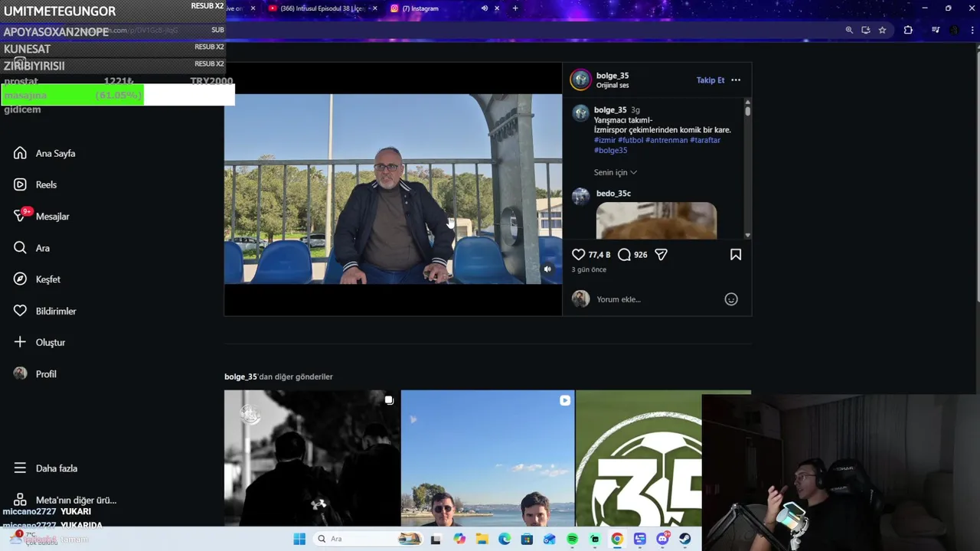Open Bildirimler notifications heart
The image size is (980, 551).
point(20,311)
